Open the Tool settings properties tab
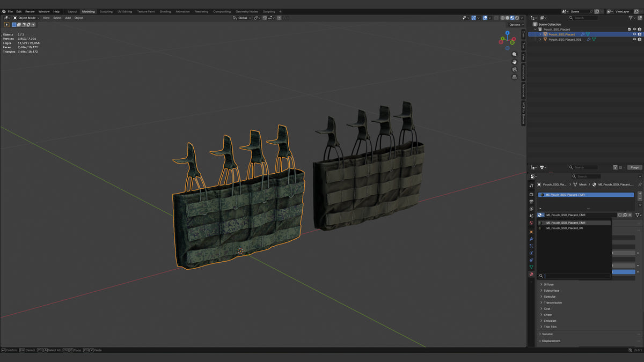The height and width of the screenshot is (362, 644). pos(531,186)
